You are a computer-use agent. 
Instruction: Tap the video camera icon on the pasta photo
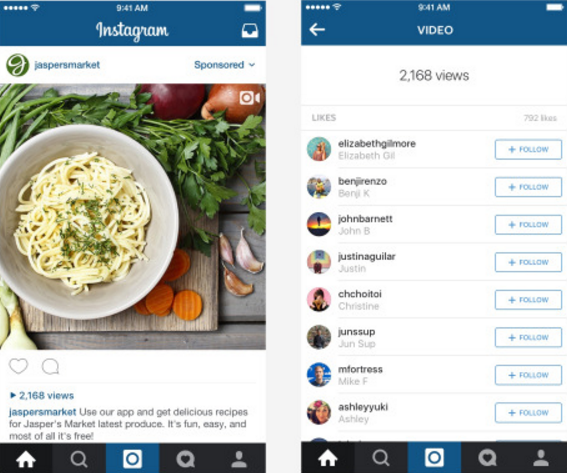250,98
